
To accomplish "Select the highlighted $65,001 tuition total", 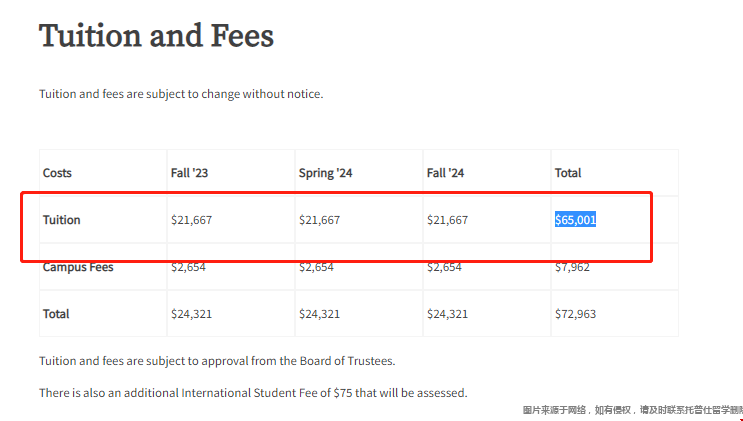I will coord(575,220).
